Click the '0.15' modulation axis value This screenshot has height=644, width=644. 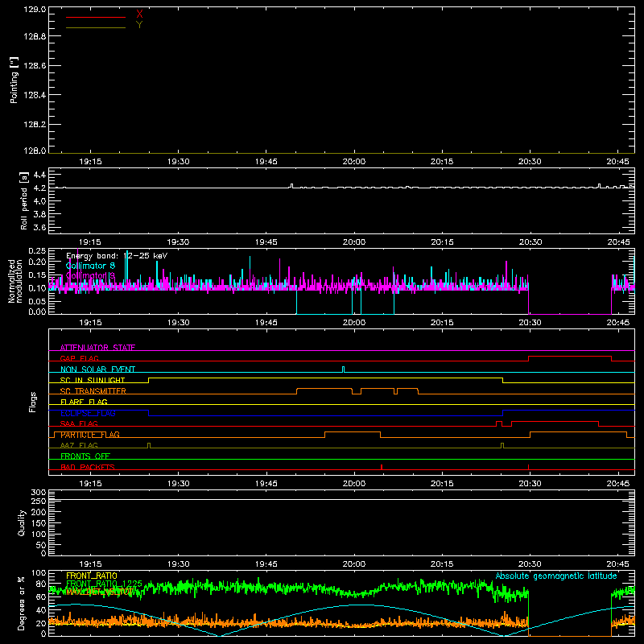click(x=37, y=275)
